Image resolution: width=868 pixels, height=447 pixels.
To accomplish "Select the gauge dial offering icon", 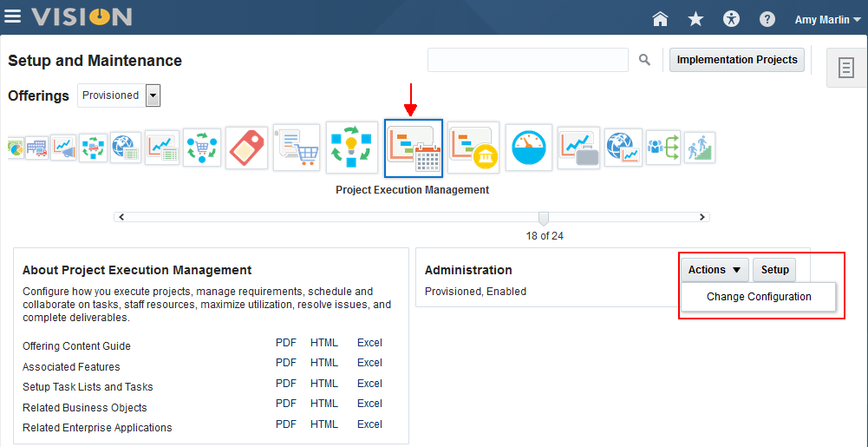I will click(529, 148).
